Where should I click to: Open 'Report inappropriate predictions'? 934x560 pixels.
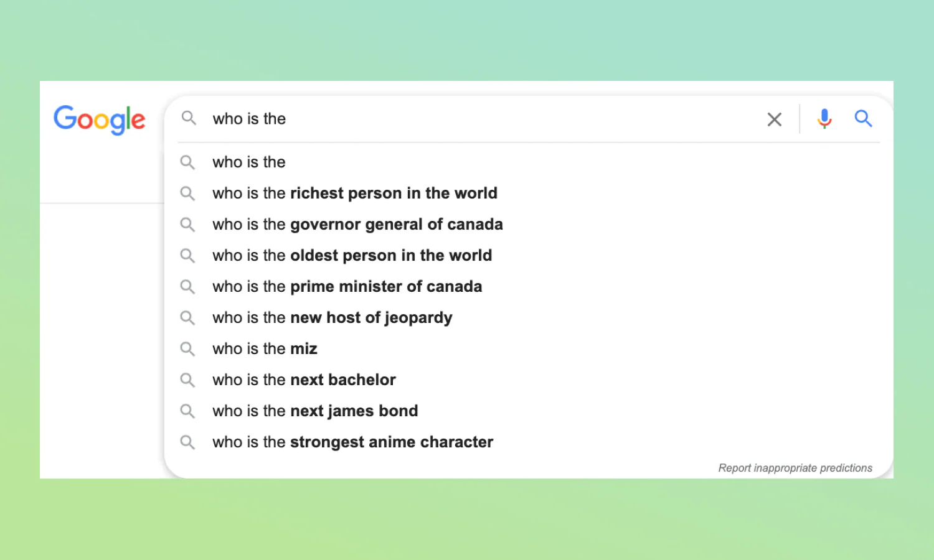tap(795, 467)
